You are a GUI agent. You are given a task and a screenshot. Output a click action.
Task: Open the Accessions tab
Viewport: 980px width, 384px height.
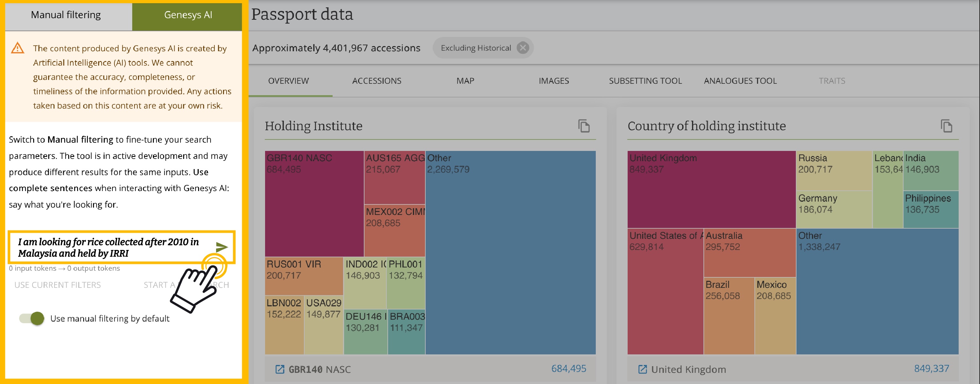[x=377, y=81]
